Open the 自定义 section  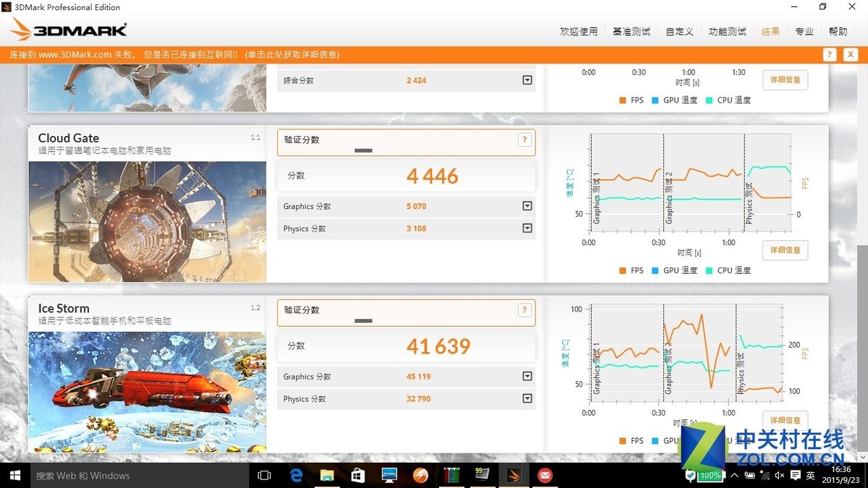click(x=678, y=31)
